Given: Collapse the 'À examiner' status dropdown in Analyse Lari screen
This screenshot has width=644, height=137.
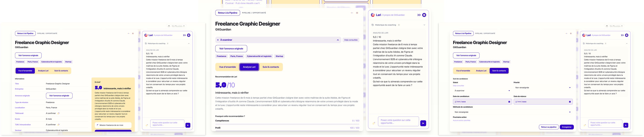Looking at the screenshot, I should (x=278, y=40).
